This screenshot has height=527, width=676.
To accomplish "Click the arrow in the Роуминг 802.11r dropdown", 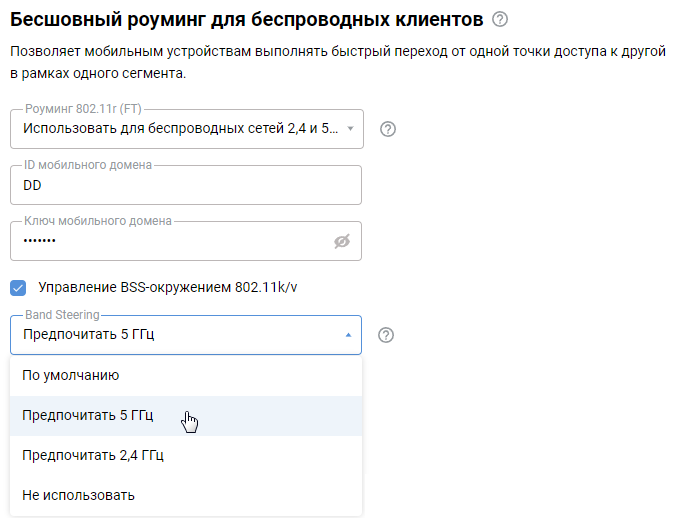I will pyautogui.click(x=350, y=129).
